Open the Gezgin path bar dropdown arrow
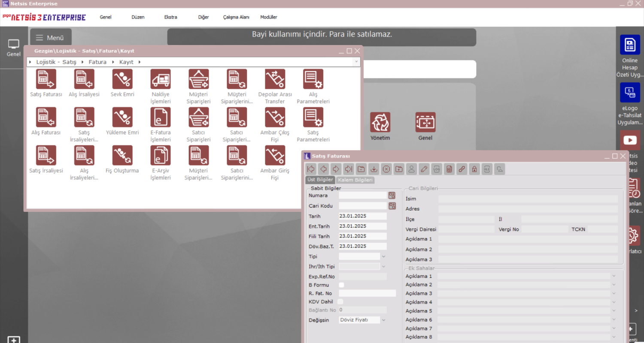 click(x=356, y=62)
